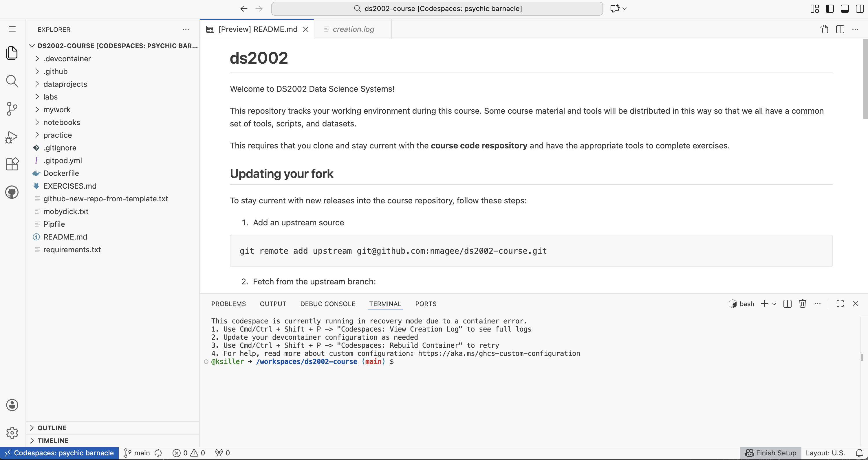Image resolution: width=868 pixels, height=460 pixels.
Task: Split the editor to the right
Action: coord(840,29)
